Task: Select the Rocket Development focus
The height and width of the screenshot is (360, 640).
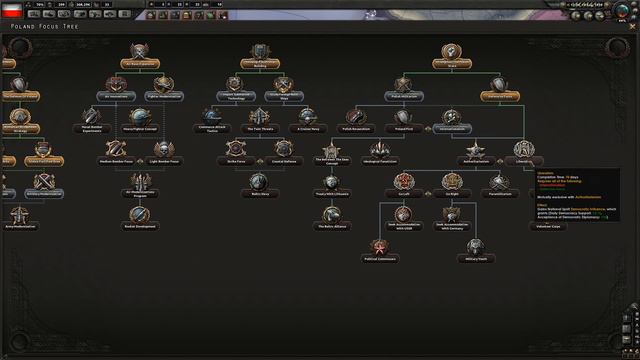Action: point(140,218)
